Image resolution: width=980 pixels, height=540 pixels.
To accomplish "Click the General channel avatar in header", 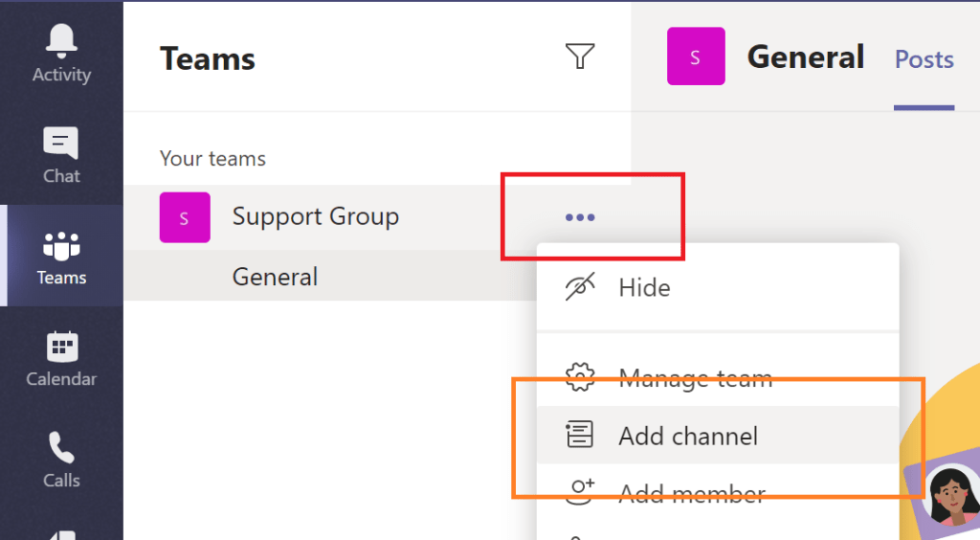I will 696,56.
